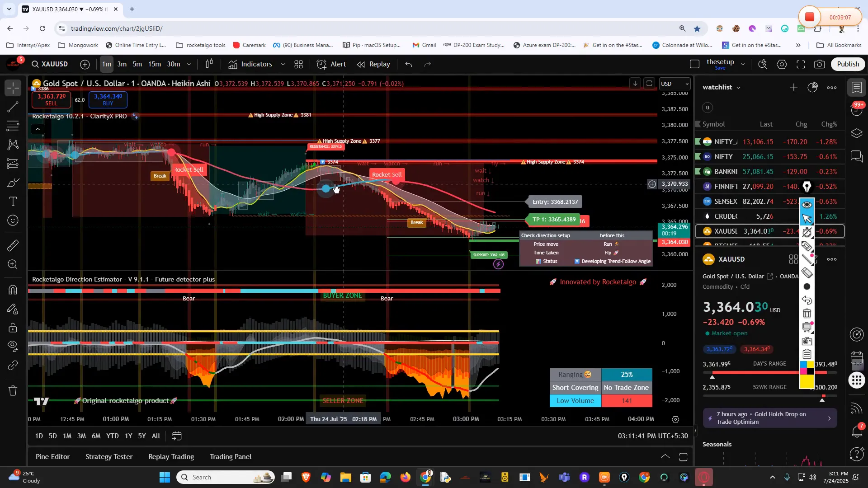Pick the magenta color swatch
Image resolution: width=868 pixels, height=488 pixels.
[803, 371]
